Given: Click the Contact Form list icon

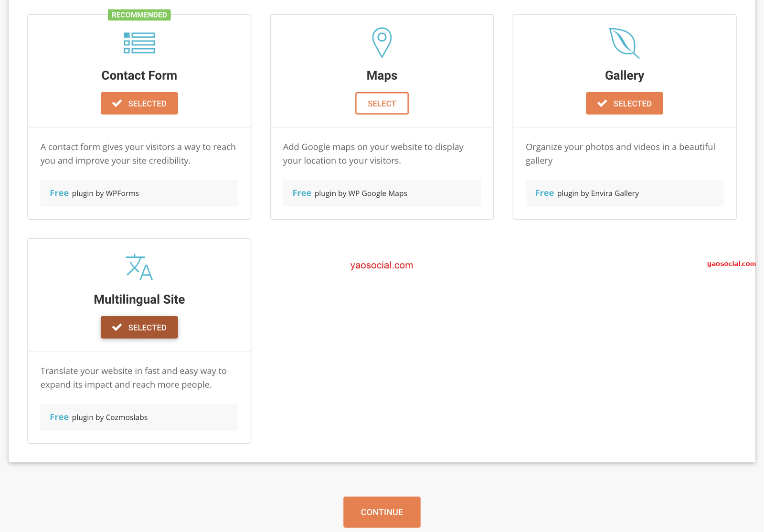Looking at the screenshot, I should (x=139, y=43).
